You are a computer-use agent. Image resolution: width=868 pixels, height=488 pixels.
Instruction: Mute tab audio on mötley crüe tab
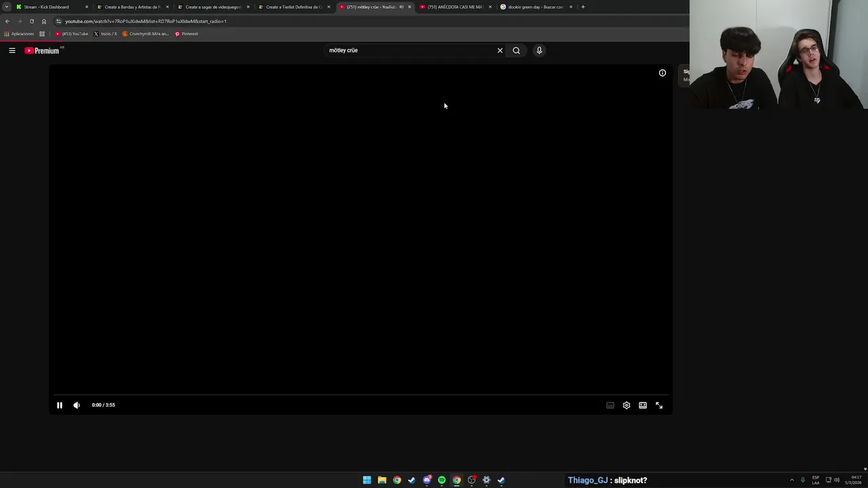(401, 7)
